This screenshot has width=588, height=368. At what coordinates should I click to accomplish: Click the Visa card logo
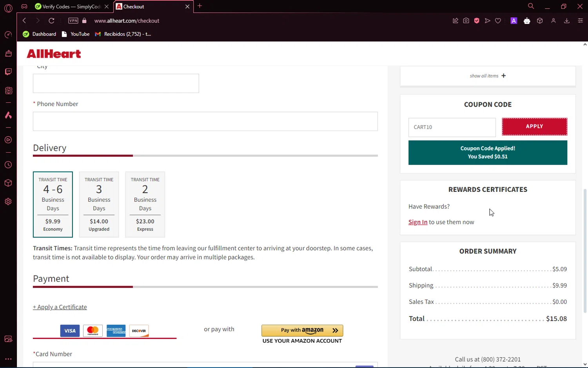pyautogui.click(x=70, y=331)
